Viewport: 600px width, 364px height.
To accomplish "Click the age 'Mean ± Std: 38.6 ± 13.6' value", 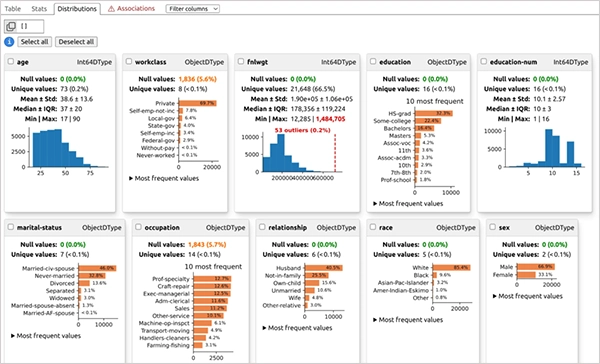I will [77, 99].
